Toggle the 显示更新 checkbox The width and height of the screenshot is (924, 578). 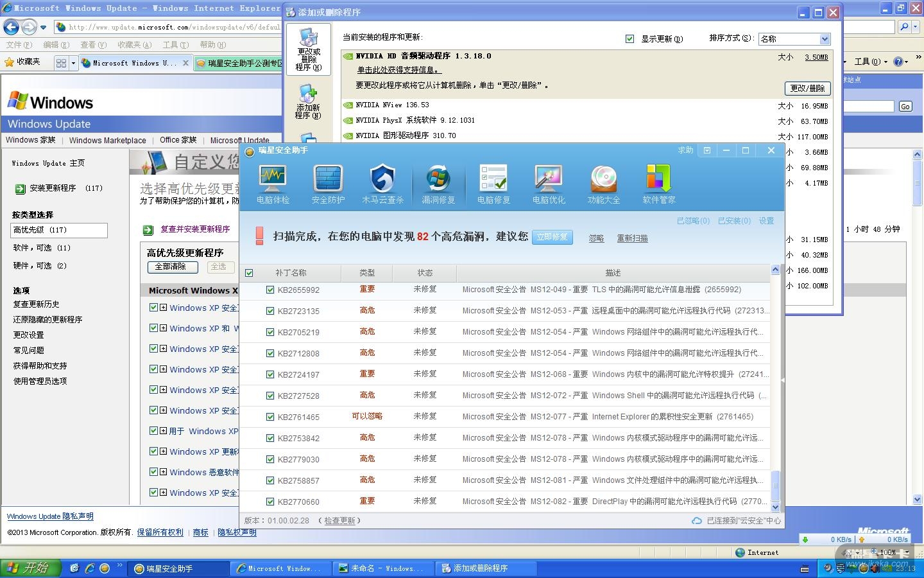[629, 39]
